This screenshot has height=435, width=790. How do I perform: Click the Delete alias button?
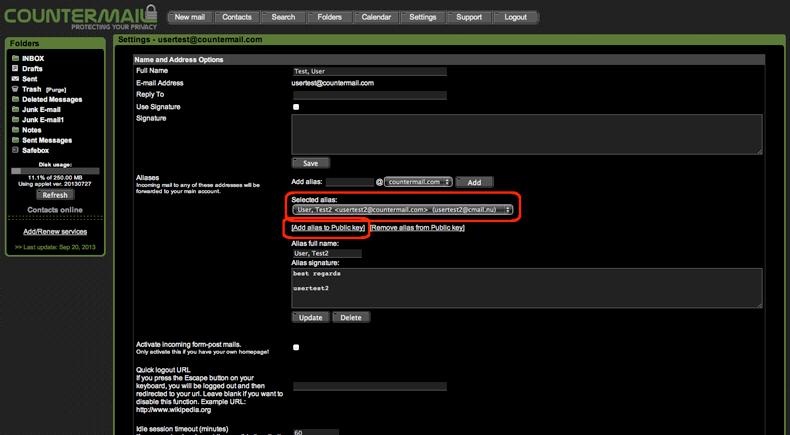click(351, 318)
